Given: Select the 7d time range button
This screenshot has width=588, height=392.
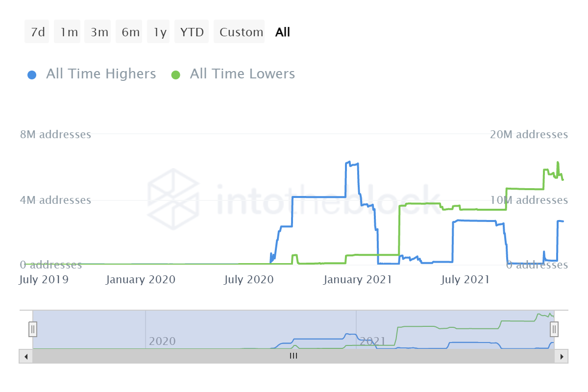Looking at the screenshot, I should point(37,32).
